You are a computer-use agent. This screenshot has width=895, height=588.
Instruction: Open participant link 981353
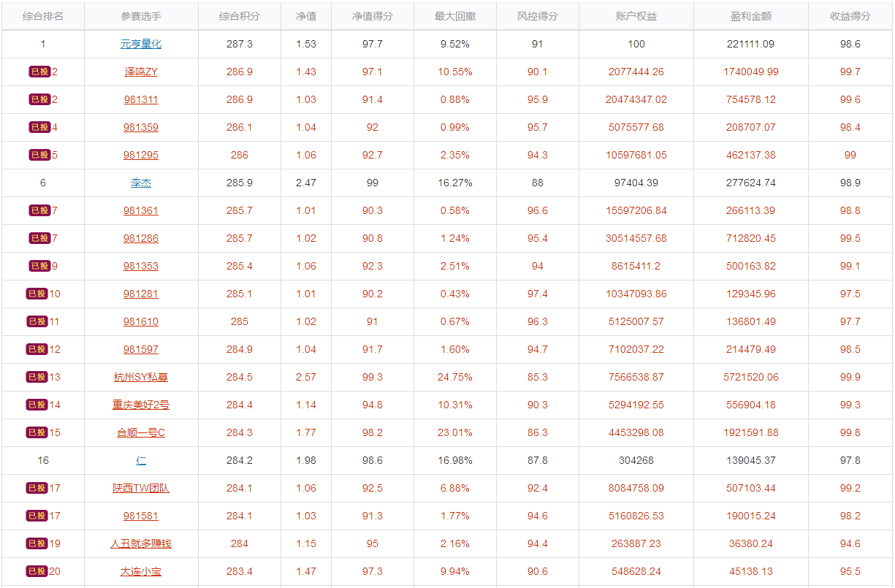tap(141, 266)
